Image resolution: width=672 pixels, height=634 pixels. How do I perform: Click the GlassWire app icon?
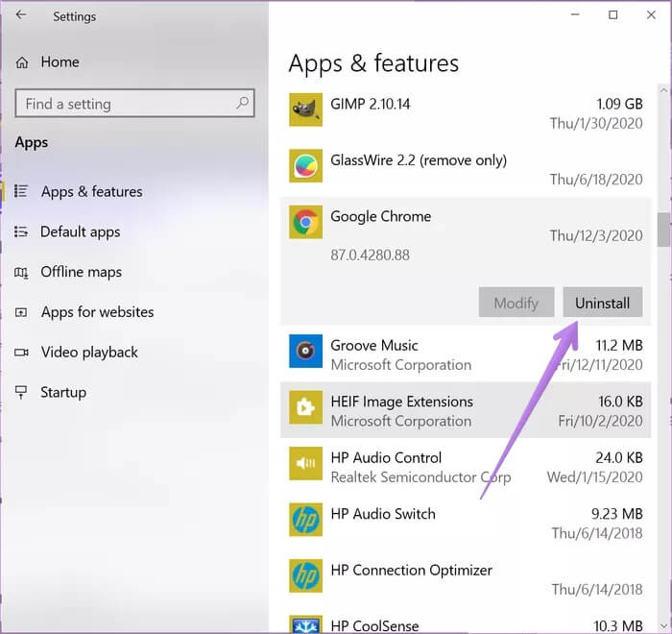click(305, 165)
